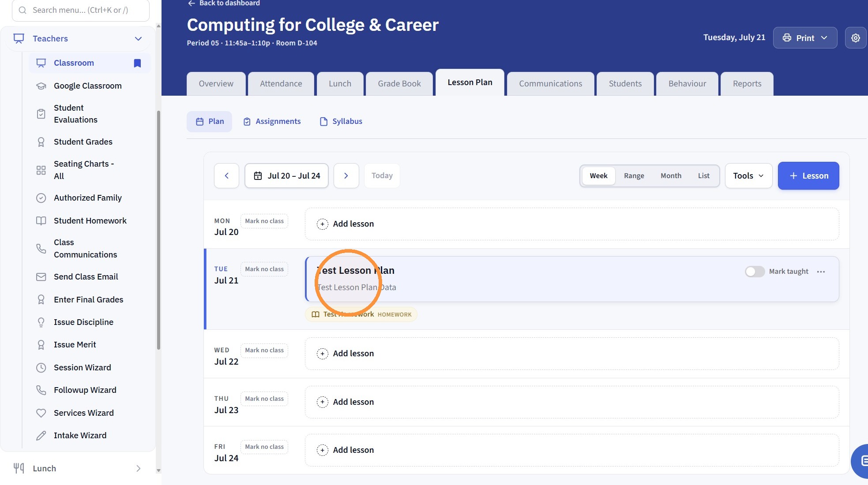
Task: Click the plus icon for Monday Add lesson
Action: [x=323, y=224]
